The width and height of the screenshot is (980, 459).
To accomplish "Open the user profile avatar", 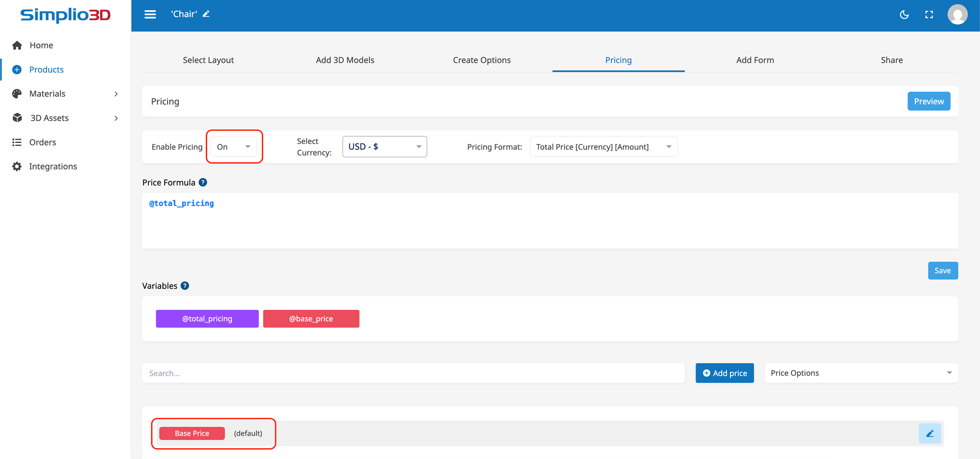I will pos(957,15).
